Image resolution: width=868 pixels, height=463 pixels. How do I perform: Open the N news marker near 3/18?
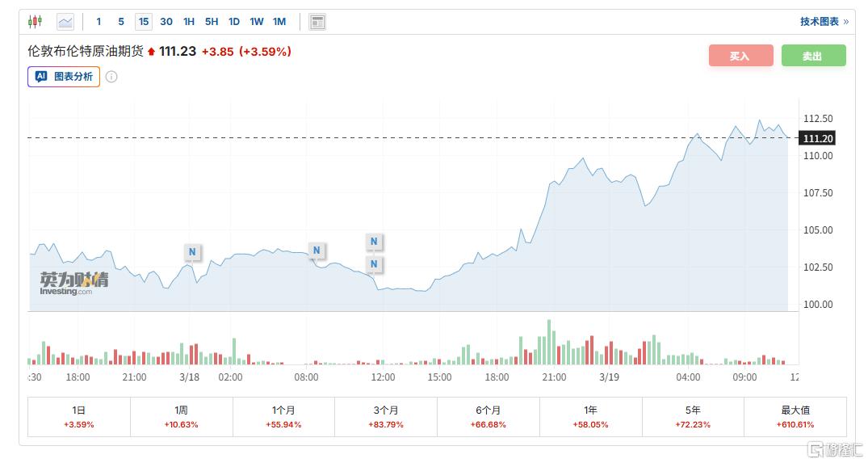click(x=192, y=252)
